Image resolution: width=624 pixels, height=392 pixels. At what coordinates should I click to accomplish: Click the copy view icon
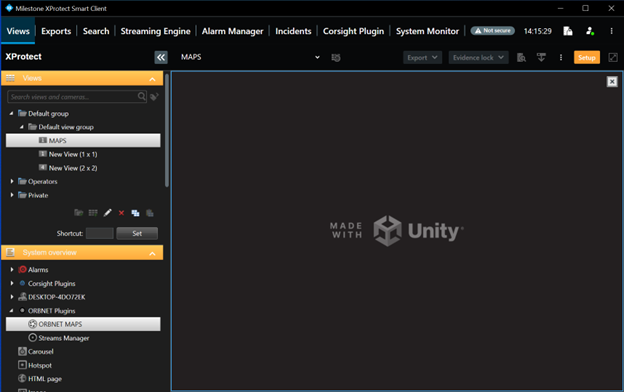135,213
